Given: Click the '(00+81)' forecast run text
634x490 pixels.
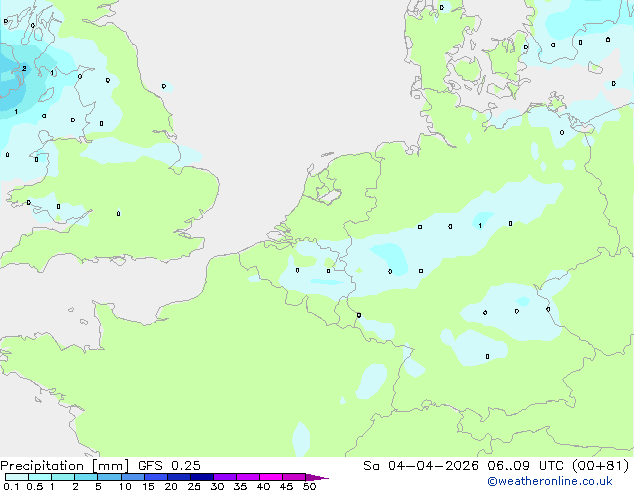Looking at the screenshot, I should tap(601, 465).
